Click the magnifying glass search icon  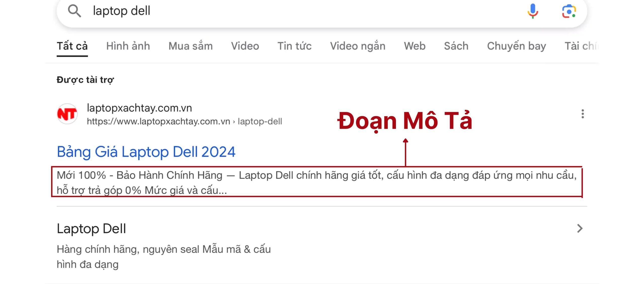74,11
